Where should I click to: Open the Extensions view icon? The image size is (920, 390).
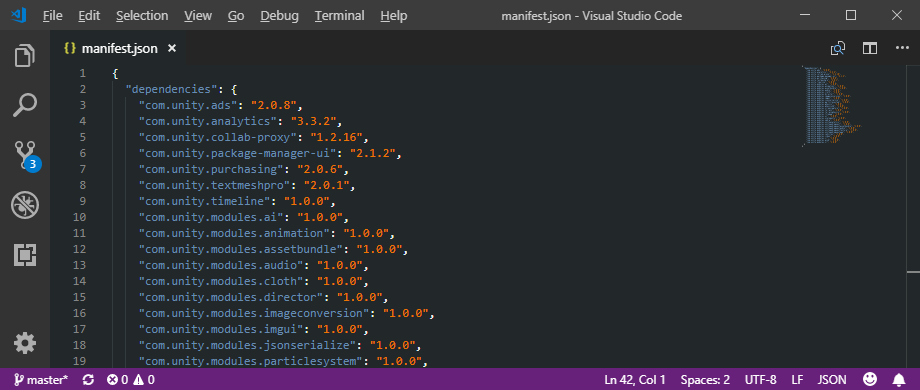25,255
